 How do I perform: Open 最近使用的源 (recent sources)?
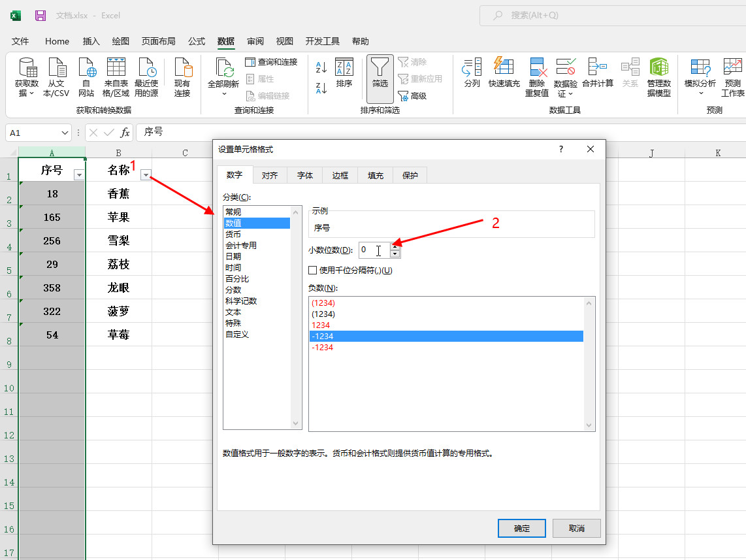pyautogui.click(x=146, y=77)
